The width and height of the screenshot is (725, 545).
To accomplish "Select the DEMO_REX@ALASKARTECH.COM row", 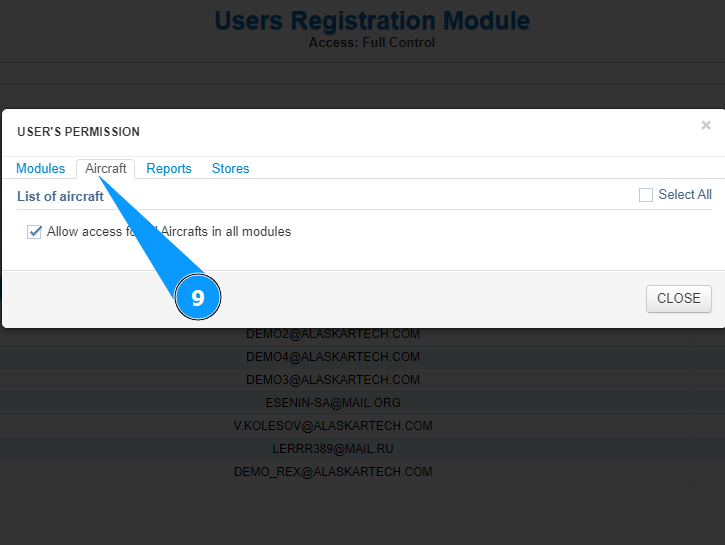I will point(333,472).
